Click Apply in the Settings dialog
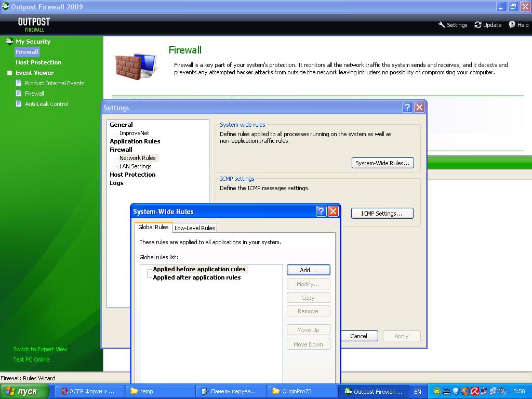This screenshot has width=532, height=399. pyautogui.click(x=402, y=336)
